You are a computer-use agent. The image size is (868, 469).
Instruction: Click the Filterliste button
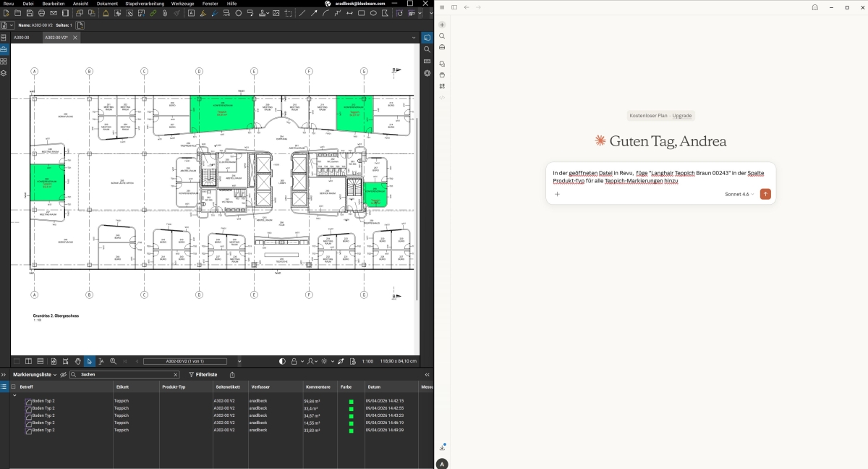point(203,375)
